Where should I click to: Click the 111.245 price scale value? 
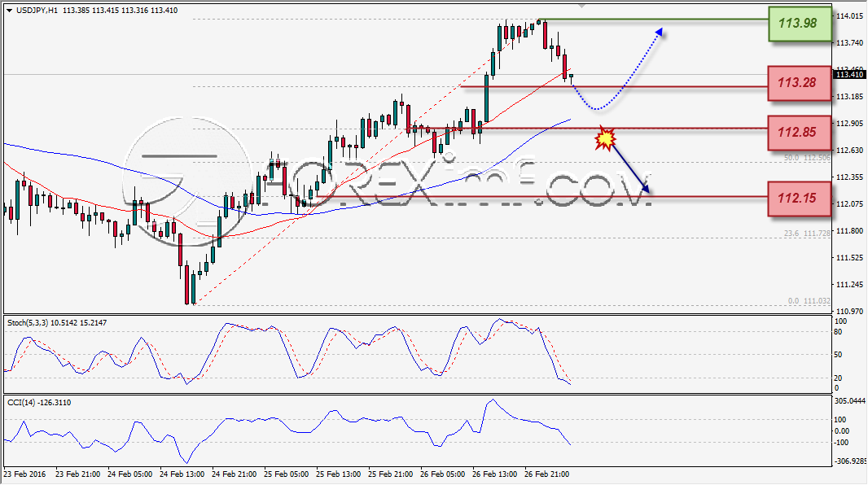(x=850, y=285)
